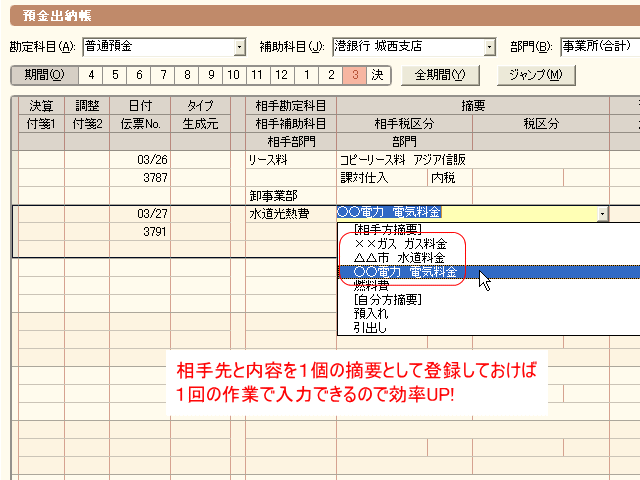The image size is (640, 480).
Task: Expand the 摘要 combo box arrow
Action: click(x=602, y=213)
